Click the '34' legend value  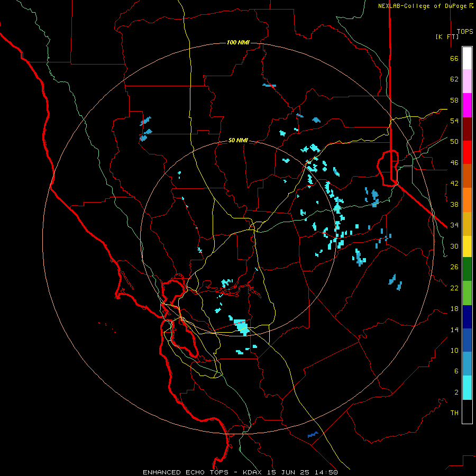[454, 225]
